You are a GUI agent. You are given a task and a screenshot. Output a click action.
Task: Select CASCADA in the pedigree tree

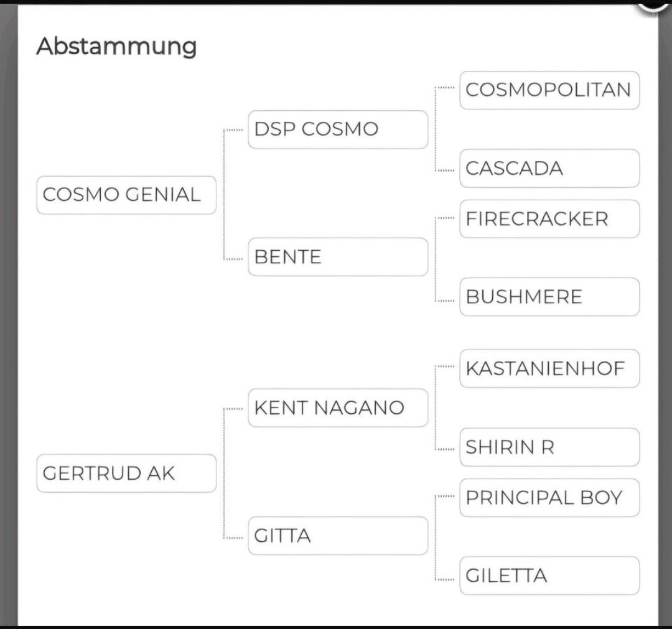549,168
